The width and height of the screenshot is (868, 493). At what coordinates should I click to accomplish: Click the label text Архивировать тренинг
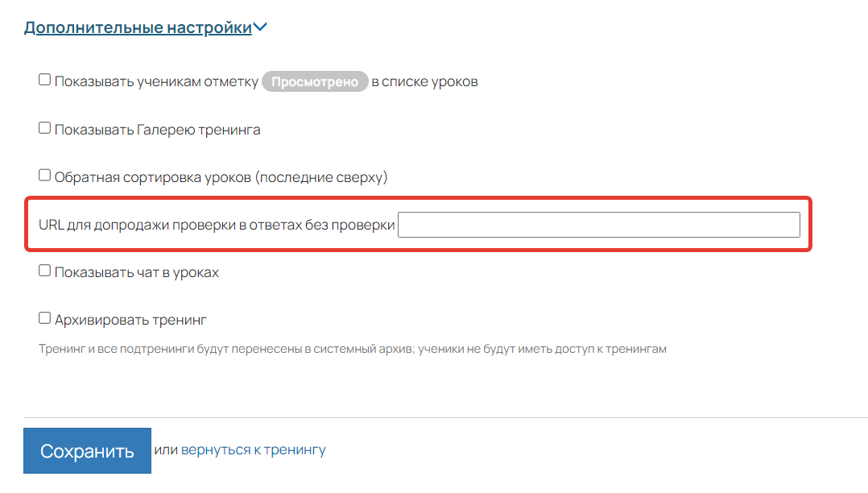(130, 320)
